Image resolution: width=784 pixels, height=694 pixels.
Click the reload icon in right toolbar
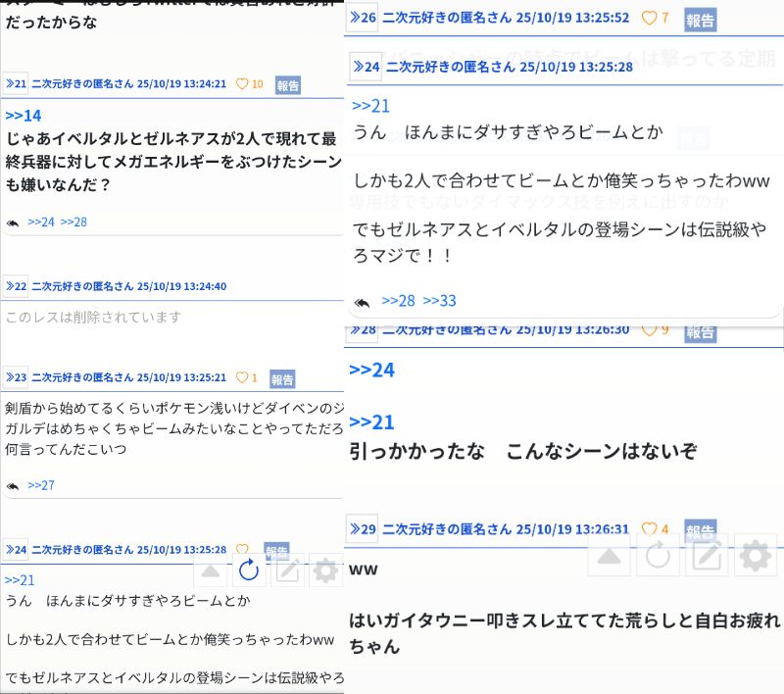658,555
